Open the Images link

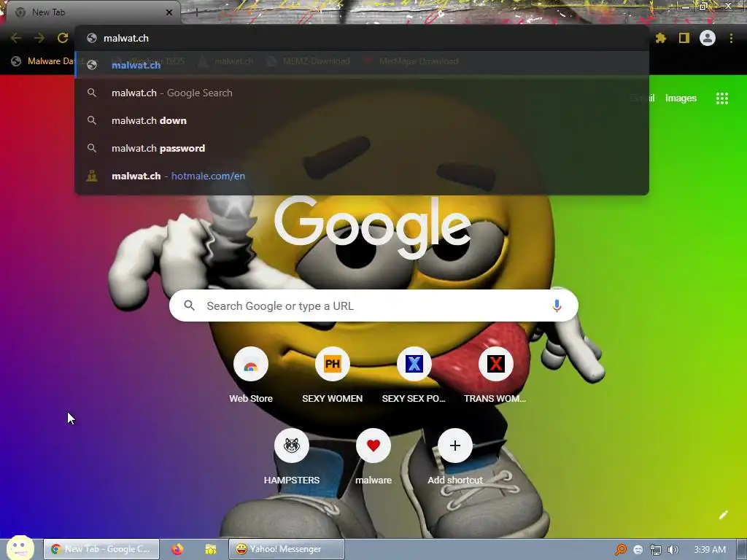point(681,98)
